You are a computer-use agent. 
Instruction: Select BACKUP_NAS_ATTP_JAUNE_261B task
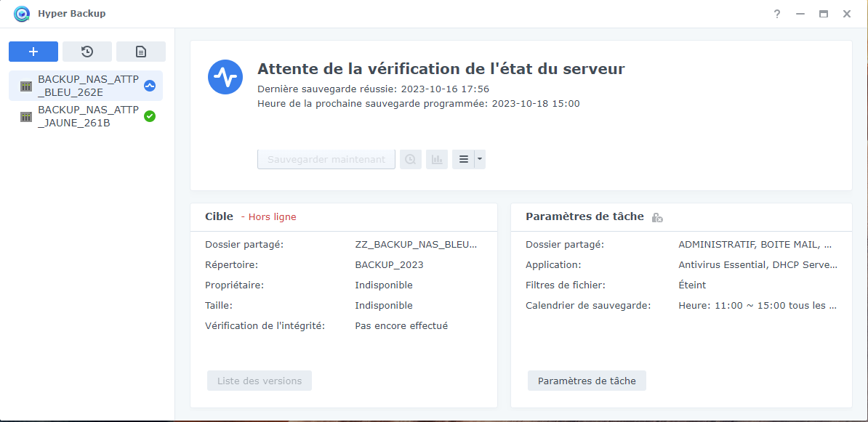tap(86, 116)
